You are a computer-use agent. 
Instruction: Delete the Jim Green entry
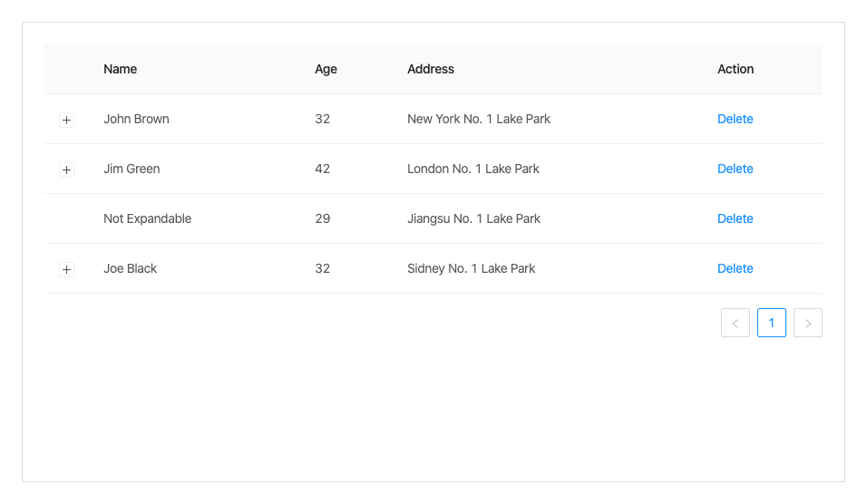point(735,169)
